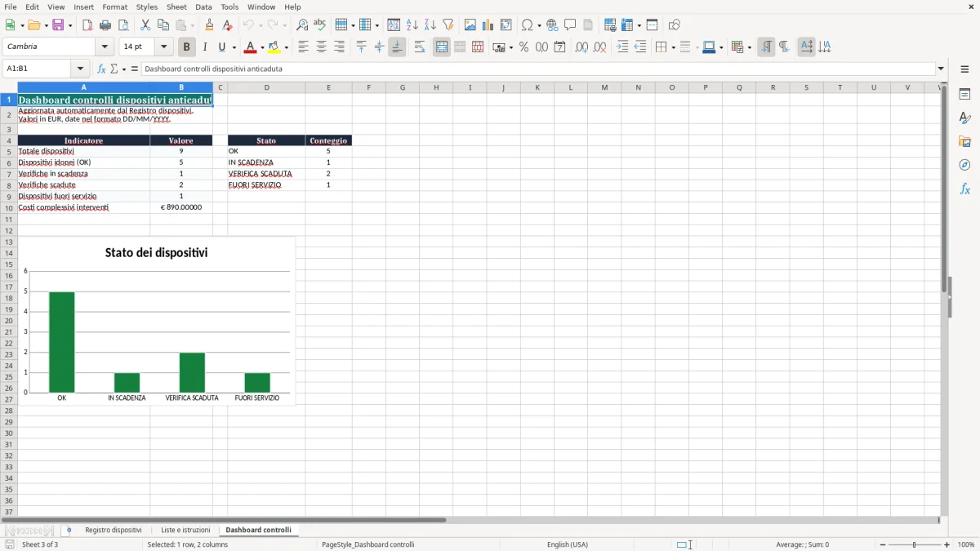Add a decimal place
Screen dimensions: 980x551
pyautogui.click(x=581, y=47)
